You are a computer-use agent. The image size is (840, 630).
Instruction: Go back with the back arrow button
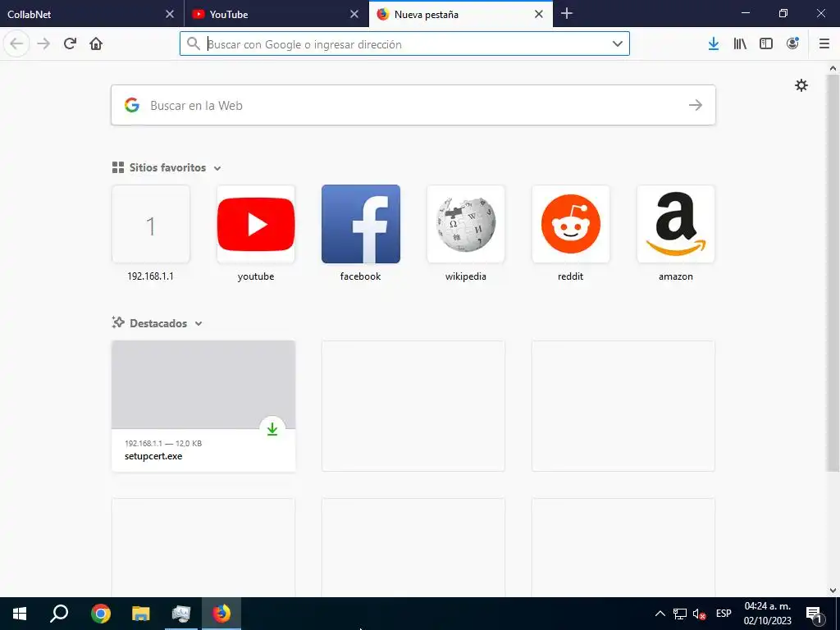click(16, 44)
